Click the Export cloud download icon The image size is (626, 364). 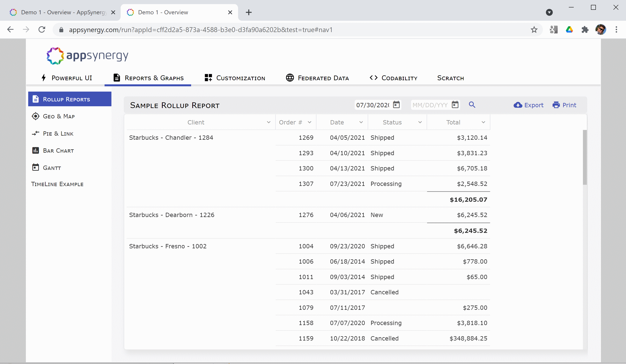518,105
